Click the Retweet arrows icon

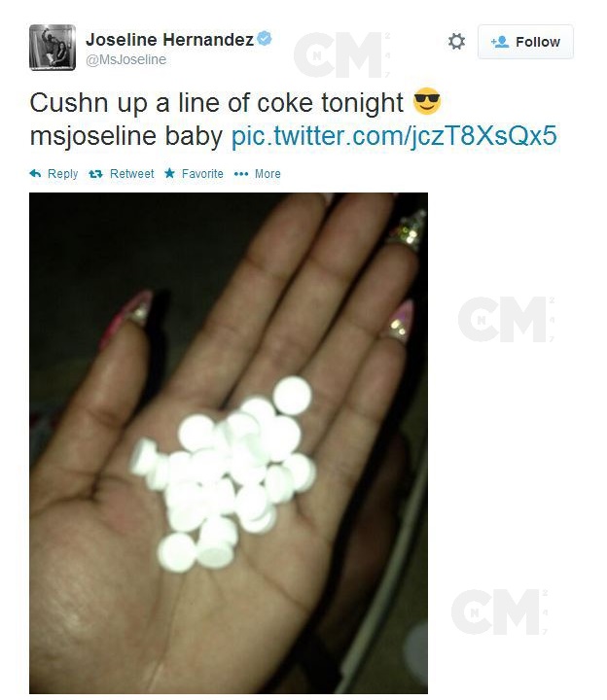point(95,174)
